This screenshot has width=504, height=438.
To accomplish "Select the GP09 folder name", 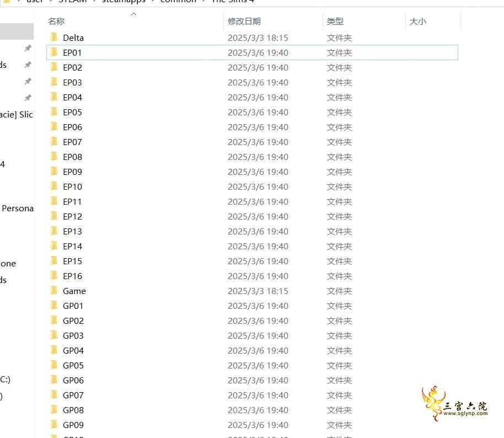I will pyautogui.click(x=73, y=425).
